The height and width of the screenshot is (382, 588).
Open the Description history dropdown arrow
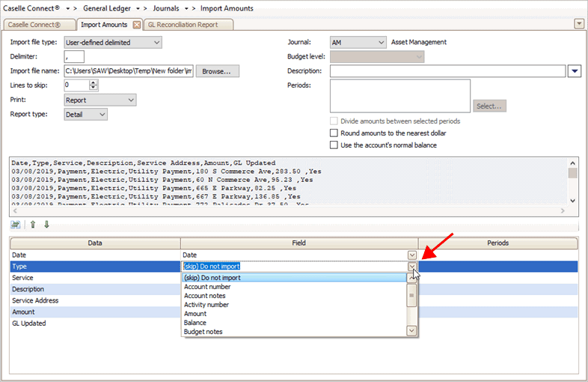coord(575,71)
